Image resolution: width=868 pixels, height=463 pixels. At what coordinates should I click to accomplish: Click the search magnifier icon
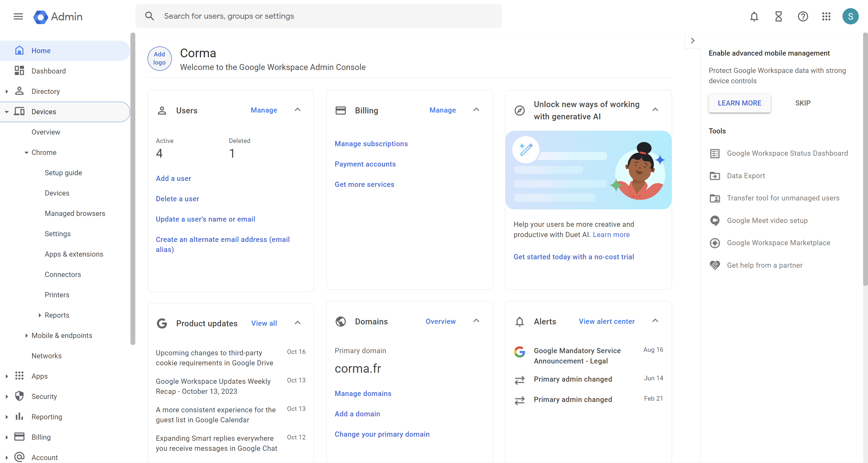point(150,16)
